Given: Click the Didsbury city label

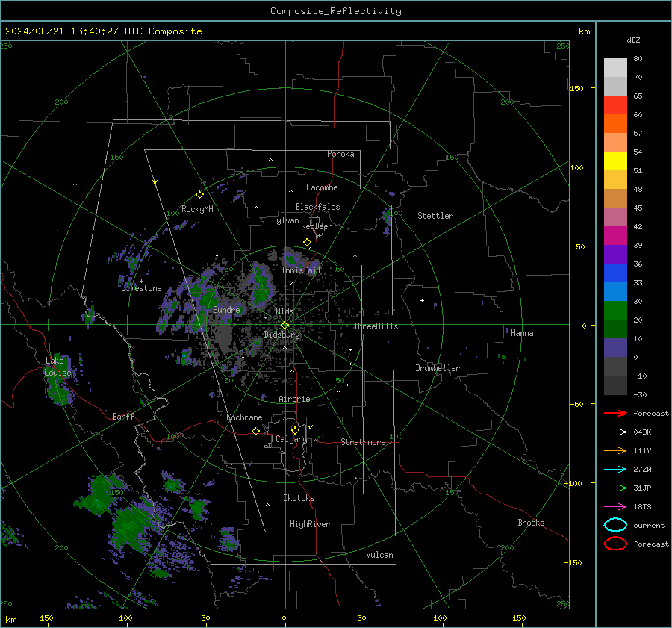Looking at the screenshot, I should (281, 335).
